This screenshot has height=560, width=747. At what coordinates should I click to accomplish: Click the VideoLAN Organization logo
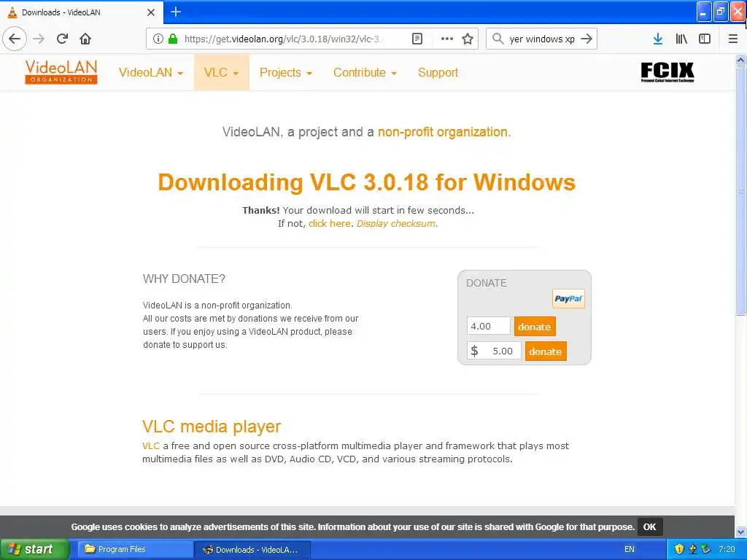(x=61, y=72)
